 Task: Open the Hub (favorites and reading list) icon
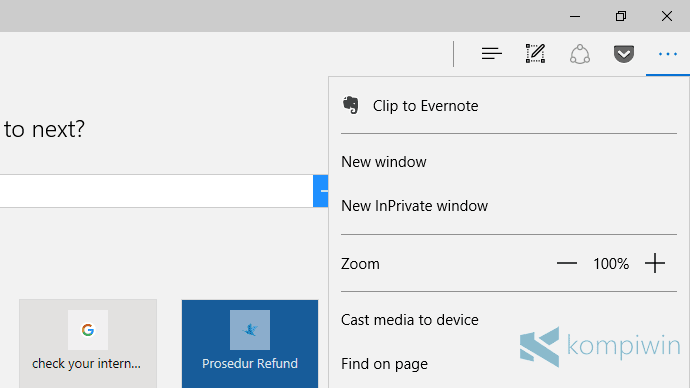pyautogui.click(x=492, y=54)
